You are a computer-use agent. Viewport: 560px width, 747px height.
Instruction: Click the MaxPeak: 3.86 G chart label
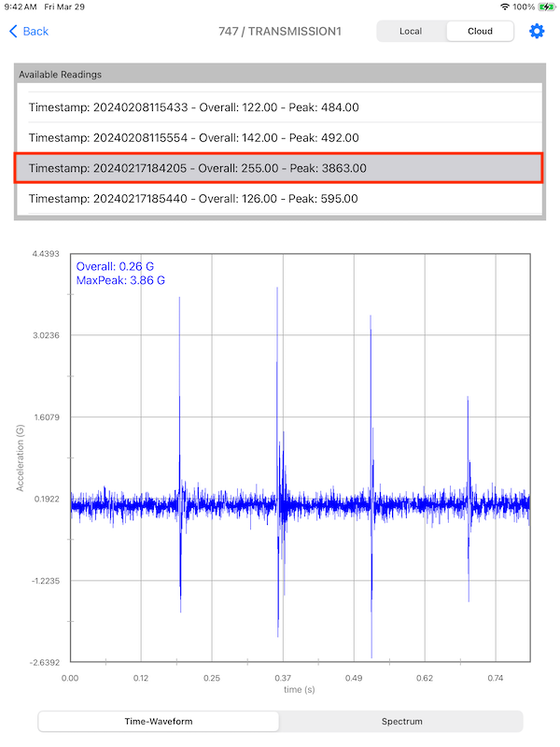(120, 280)
